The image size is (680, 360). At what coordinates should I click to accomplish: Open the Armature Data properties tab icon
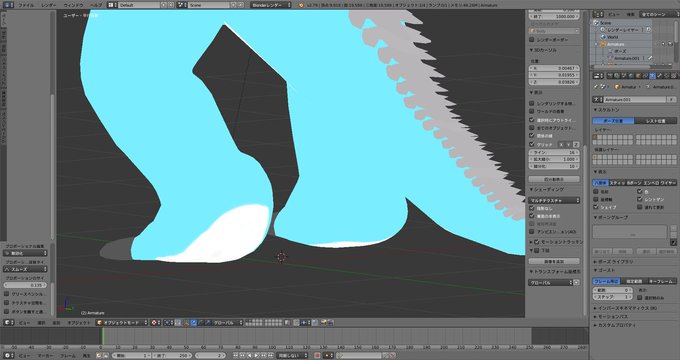[x=652, y=75]
